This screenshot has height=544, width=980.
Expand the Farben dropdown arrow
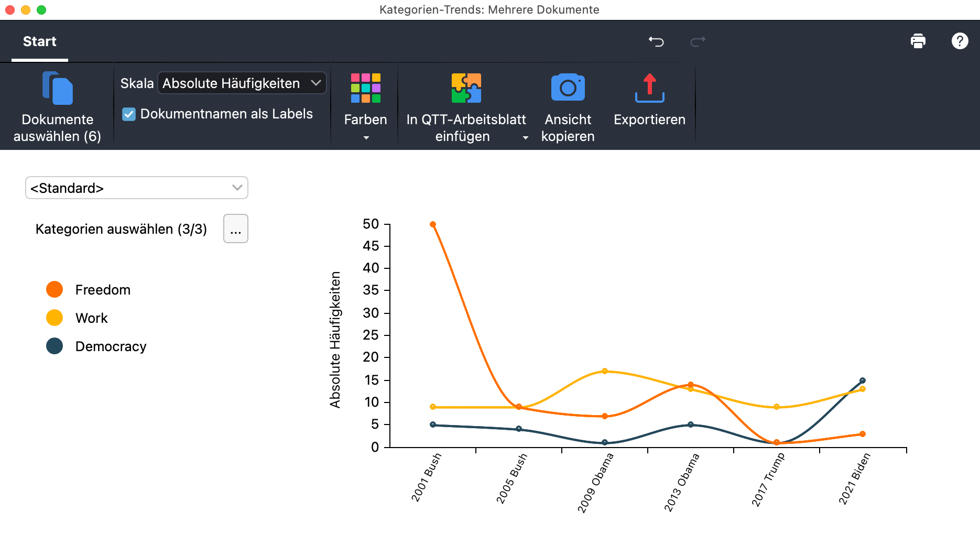pyautogui.click(x=366, y=138)
